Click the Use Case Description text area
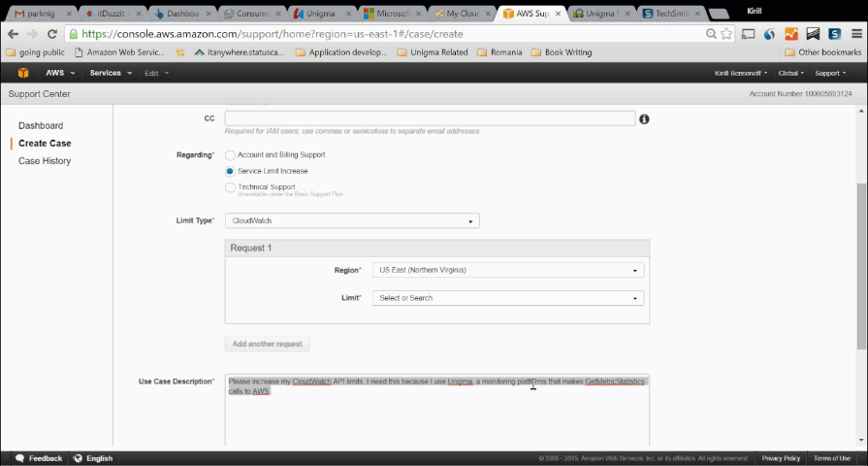Viewport: 868px width, 466px height. pyautogui.click(x=437, y=411)
